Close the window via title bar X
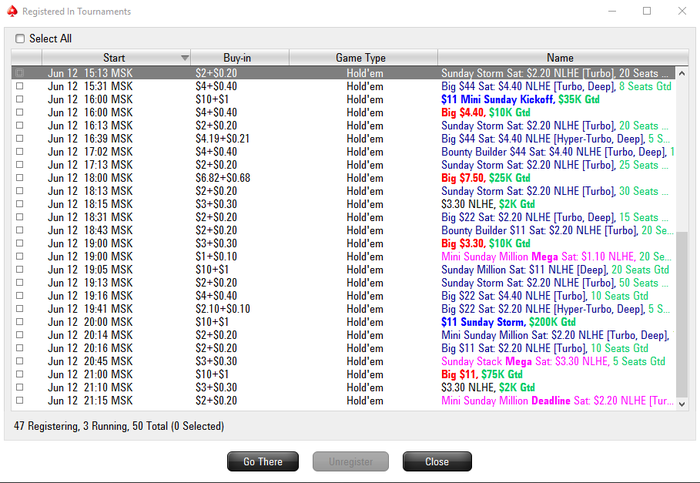 [682, 11]
